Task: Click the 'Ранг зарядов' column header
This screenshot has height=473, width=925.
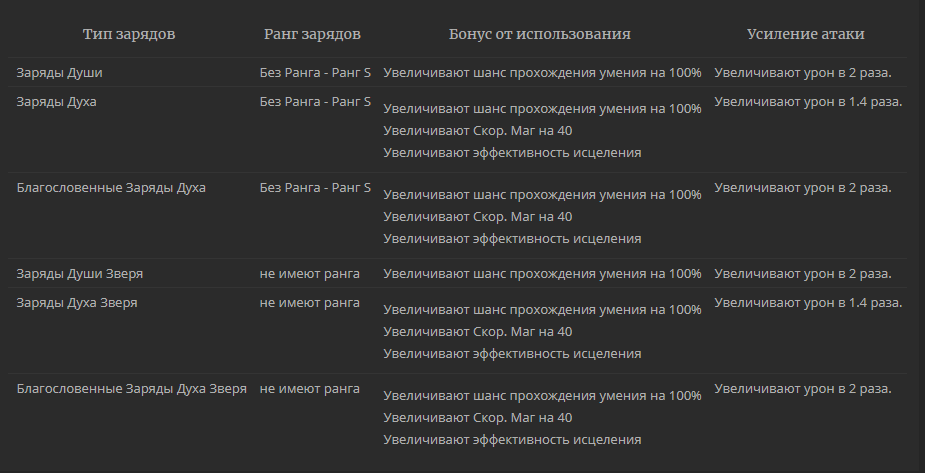Action: (312, 34)
